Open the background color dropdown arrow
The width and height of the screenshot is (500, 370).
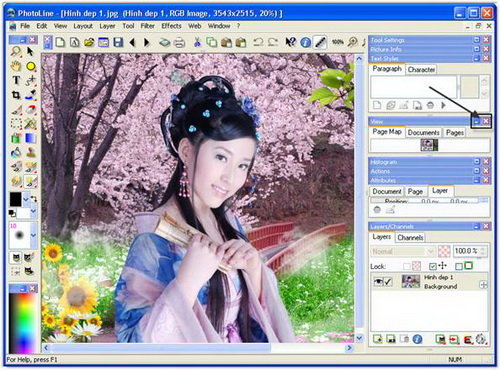[x=33, y=211]
